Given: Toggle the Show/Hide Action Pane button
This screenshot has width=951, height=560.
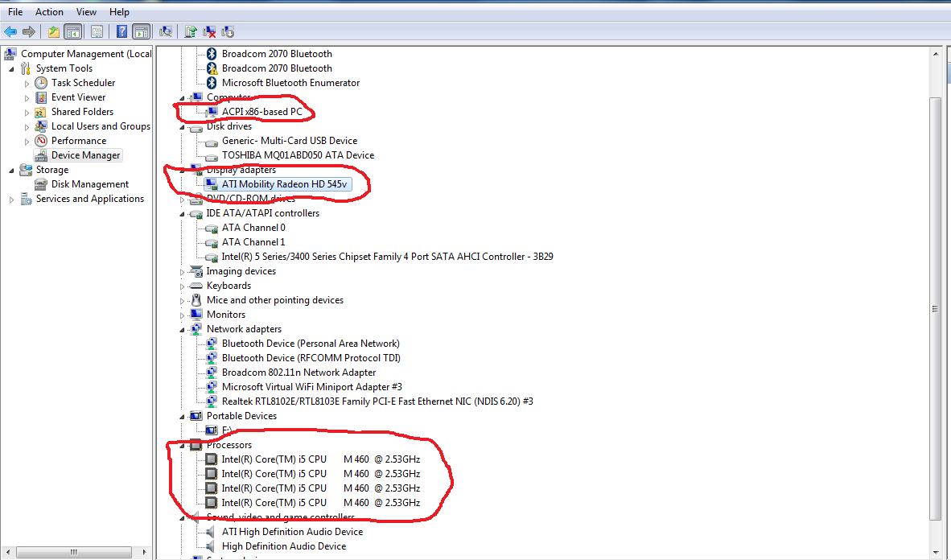Looking at the screenshot, I should [x=141, y=31].
